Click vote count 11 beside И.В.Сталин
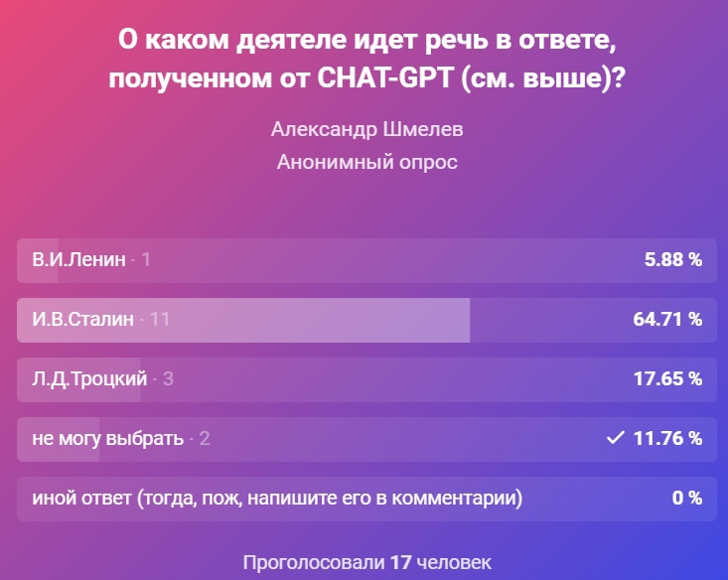The width and height of the screenshot is (728, 580). pyautogui.click(x=160, y=320)
